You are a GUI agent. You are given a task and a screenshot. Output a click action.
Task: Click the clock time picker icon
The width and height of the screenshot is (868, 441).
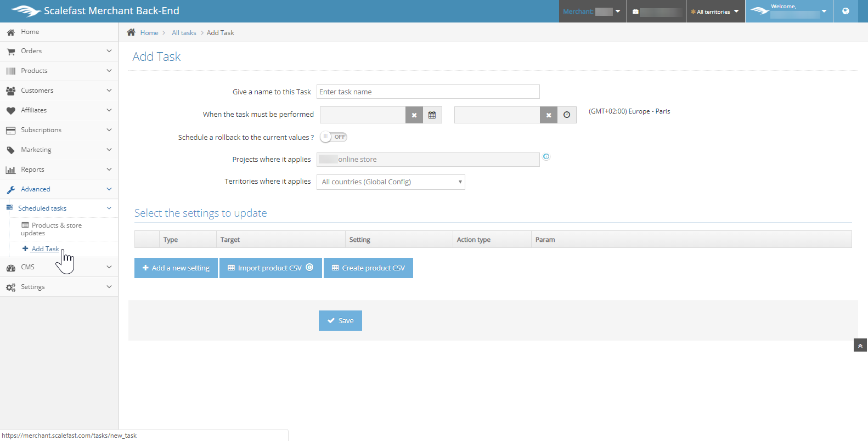[x=567, y=115]
